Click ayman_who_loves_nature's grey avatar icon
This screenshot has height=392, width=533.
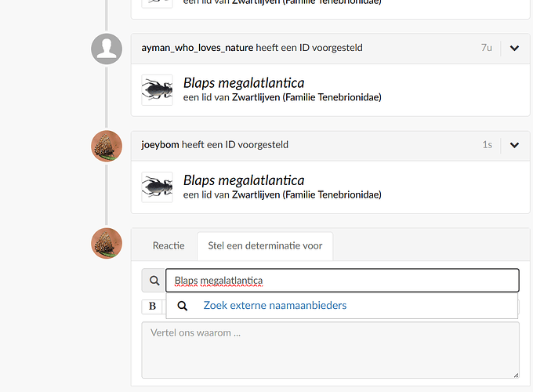(x=107, y=49)
